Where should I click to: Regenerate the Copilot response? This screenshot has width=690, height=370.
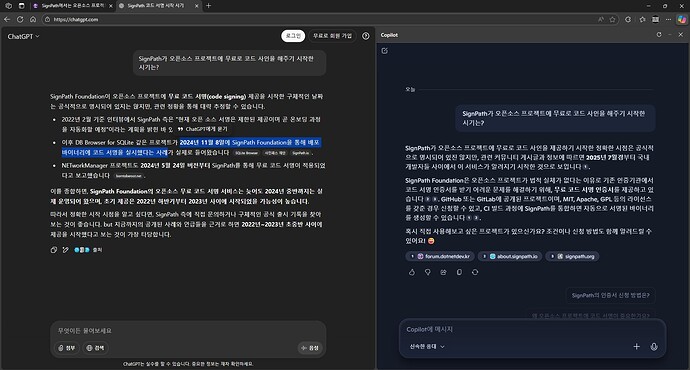[x=475, y=272]
